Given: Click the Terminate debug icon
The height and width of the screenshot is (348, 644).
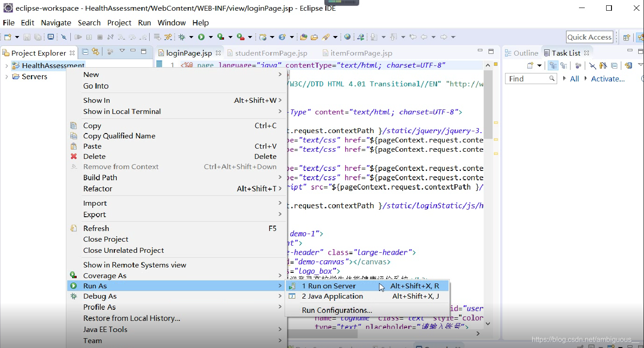Looking at the screenshot, I should point(100,37).
